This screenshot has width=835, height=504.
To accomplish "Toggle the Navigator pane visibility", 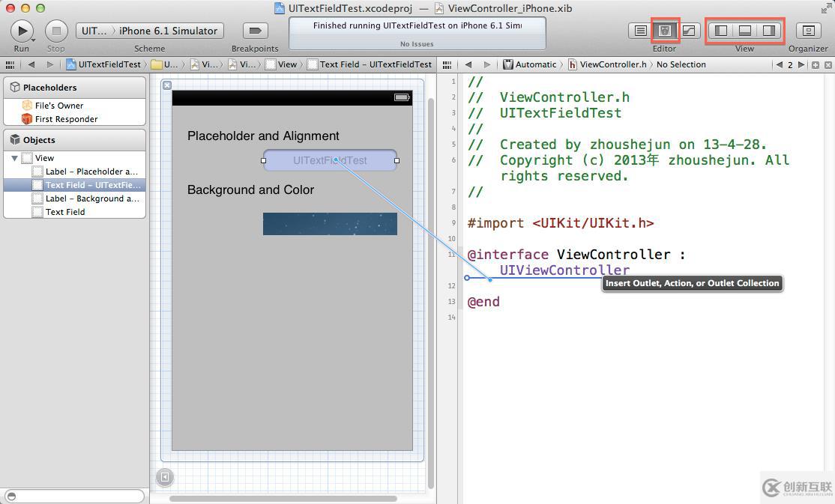I will [x=721, y=31].
